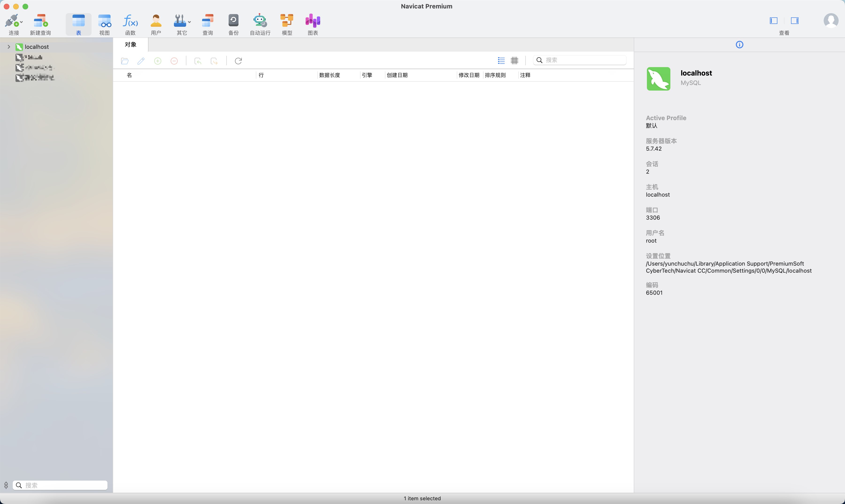Expand the localhost connection tree node
This screenshot has height=504, width=845.
tap(9, 47)
